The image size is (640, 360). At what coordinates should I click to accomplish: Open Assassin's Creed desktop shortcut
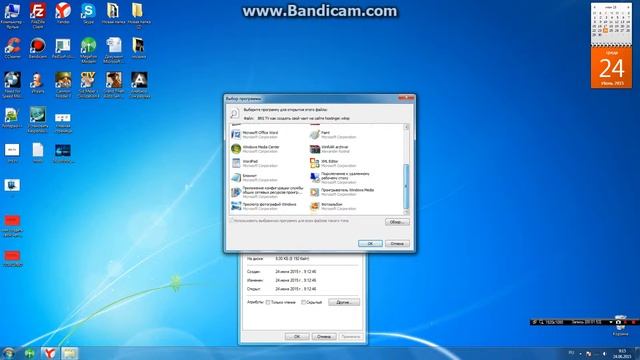[139, 85]
